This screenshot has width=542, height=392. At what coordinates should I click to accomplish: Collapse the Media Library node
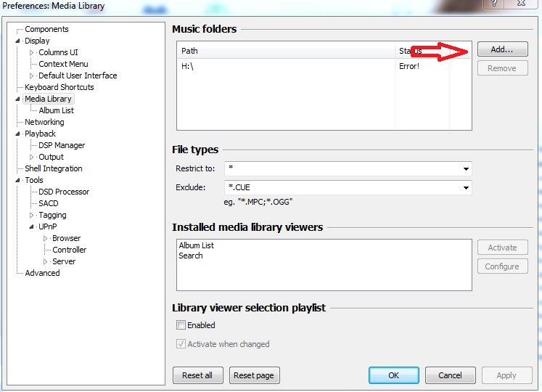(17, 99)
